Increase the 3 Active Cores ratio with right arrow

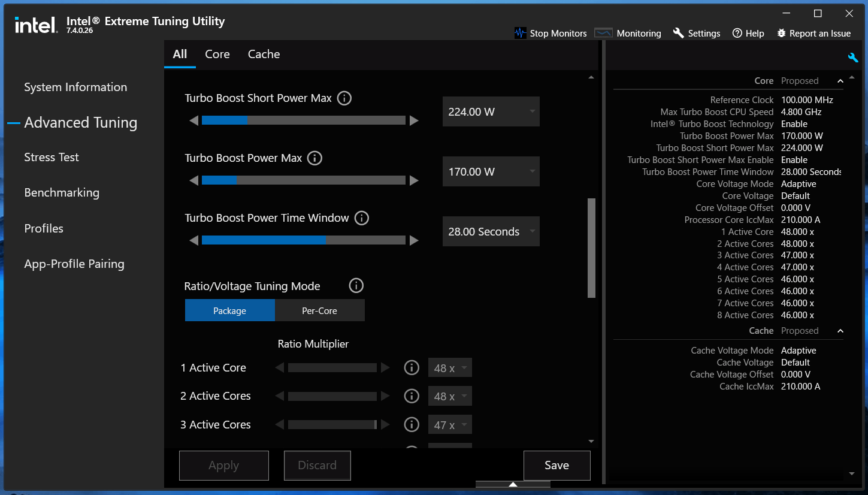(385, 424)
